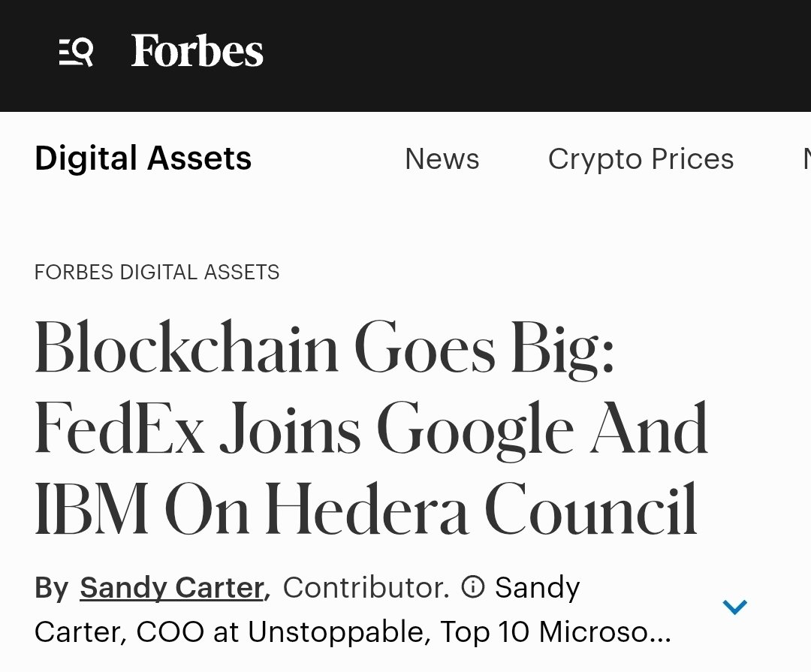Click the word "Joins" in the headline

tap(290, 430)
